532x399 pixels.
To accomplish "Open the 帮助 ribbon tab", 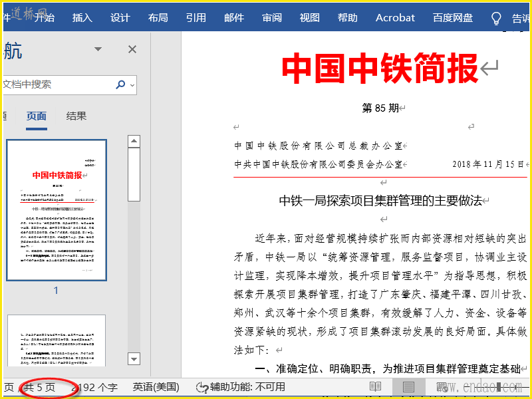I will [x=348, y=18].
